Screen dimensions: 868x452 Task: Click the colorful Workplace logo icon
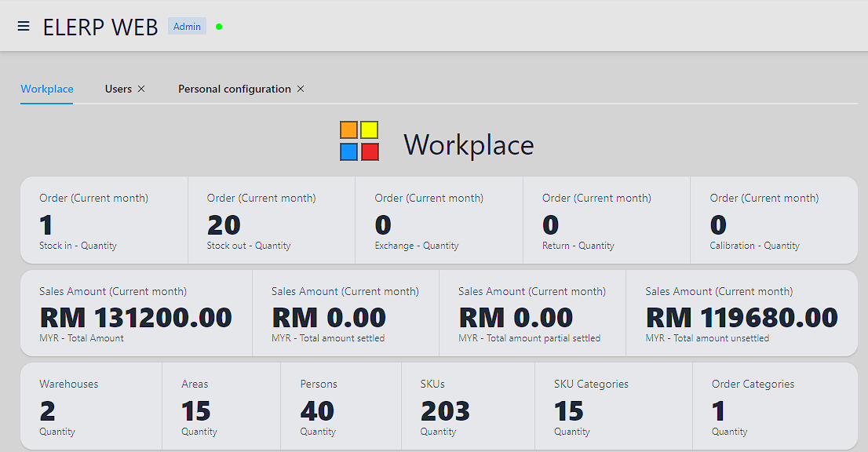coord(359,141)
